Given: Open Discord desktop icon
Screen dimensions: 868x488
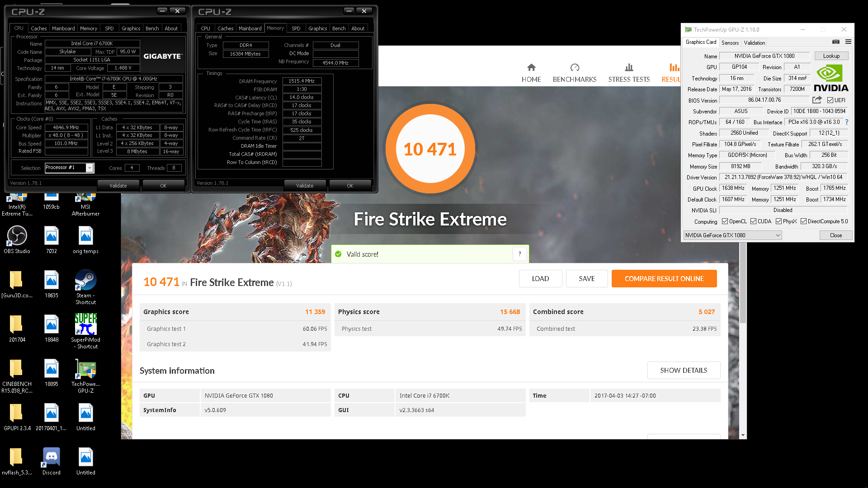Looking at the screenshot, I should pyautogui.click(x=52, y=461).
